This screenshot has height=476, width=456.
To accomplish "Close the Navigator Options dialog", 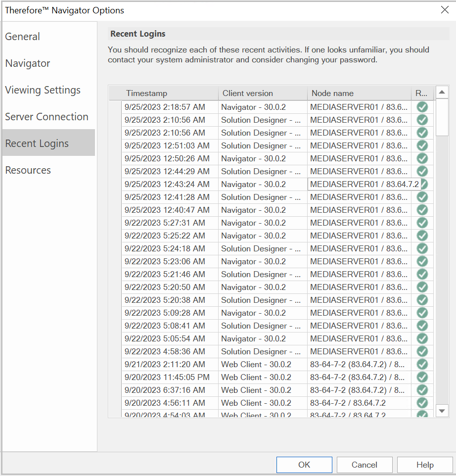I will pos(445,10).
